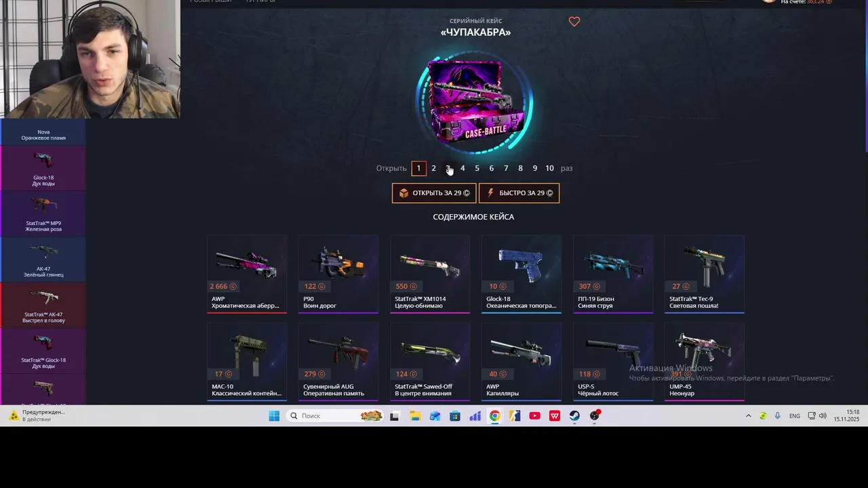Open volume speaker tray icon
868x488 pixels.
823,415
